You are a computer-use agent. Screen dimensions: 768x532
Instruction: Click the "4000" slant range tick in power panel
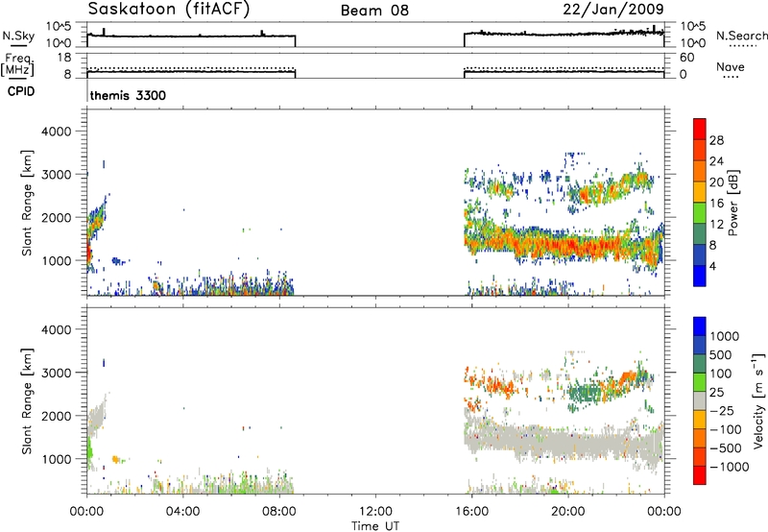coord(56,132)
